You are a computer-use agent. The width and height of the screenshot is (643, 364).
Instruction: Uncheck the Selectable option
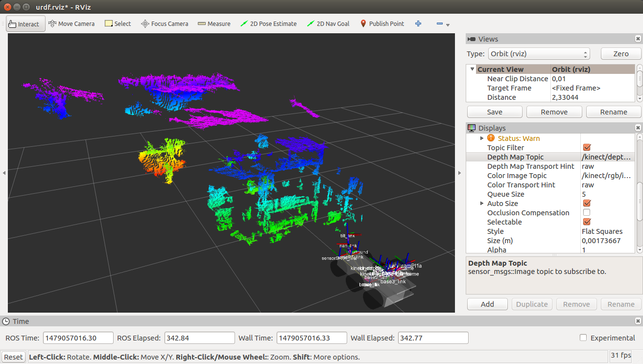tap(587, 222)
